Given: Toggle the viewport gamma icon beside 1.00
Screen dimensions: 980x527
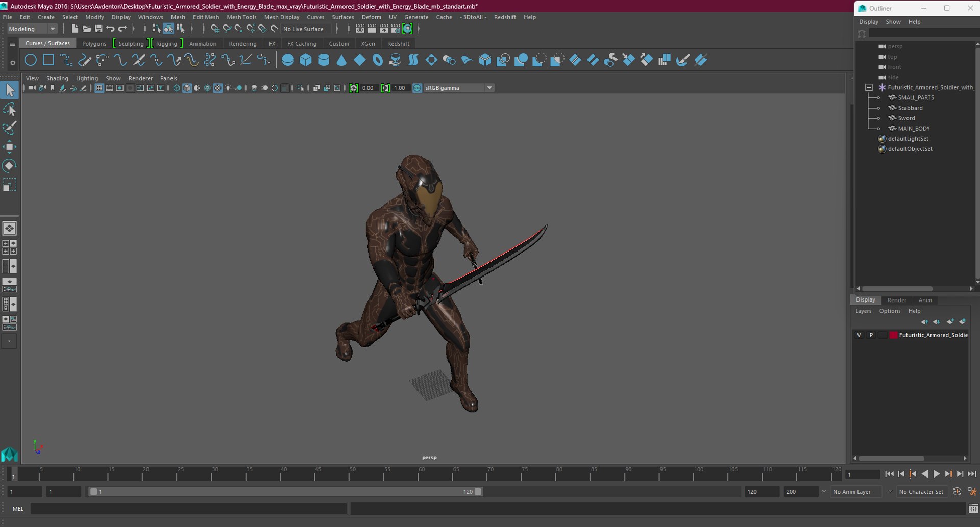Looking at the screenshot, I should click(385, 88).
